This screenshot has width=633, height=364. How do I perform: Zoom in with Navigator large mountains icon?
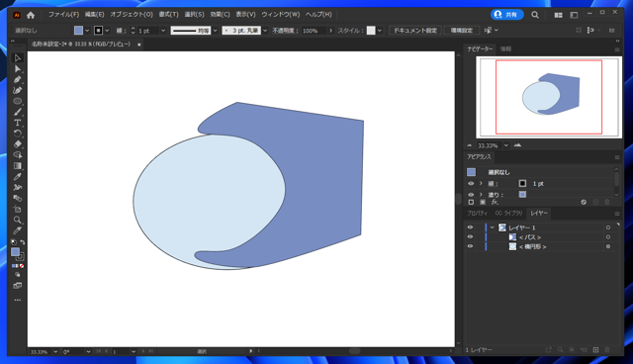click(517, 145)
